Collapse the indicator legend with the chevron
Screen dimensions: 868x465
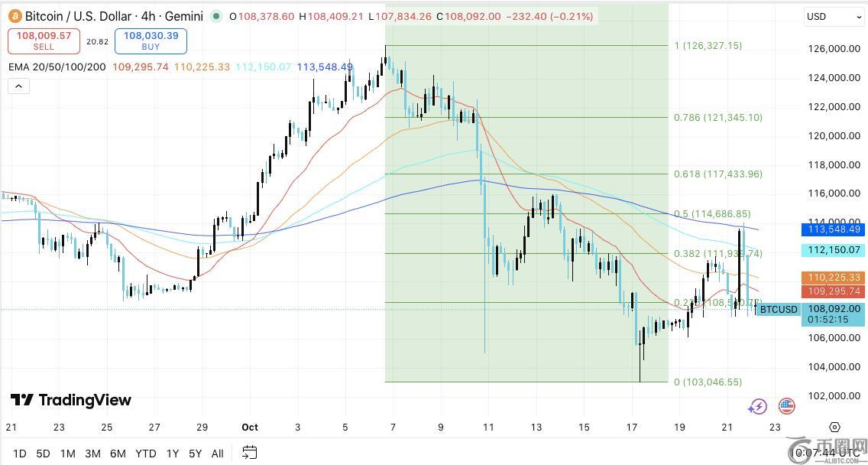coord(18,86)
